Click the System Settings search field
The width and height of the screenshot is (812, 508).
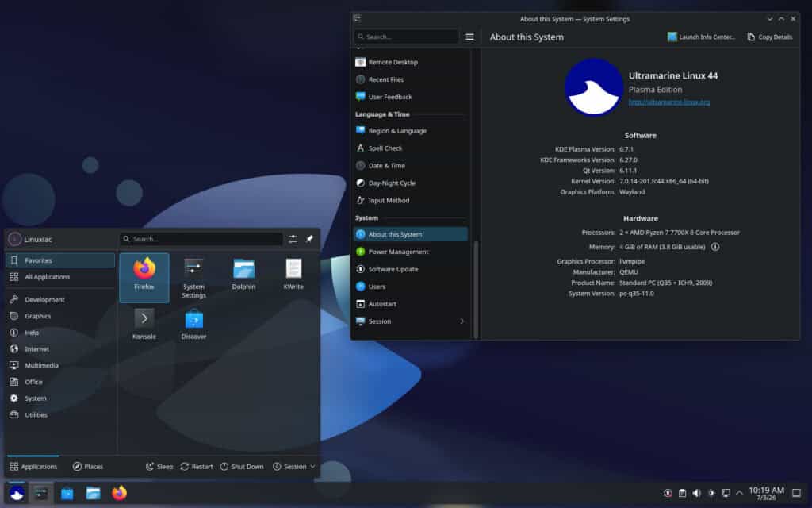(x=407, y=37)
